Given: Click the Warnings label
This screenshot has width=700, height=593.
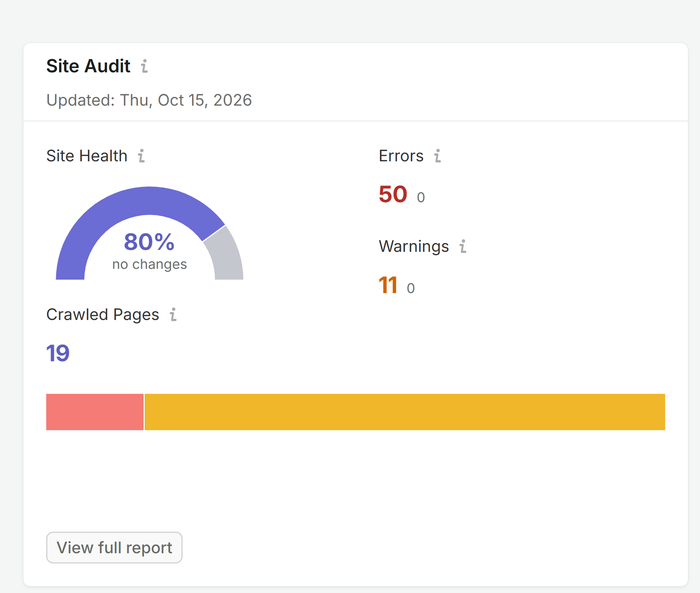Looking at the screenshot, I should coord(414,247).
